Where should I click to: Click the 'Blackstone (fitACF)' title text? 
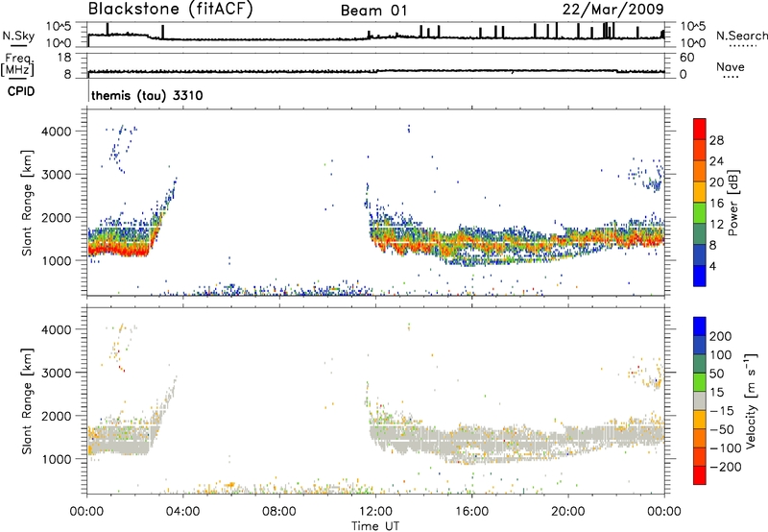(171, 9)
